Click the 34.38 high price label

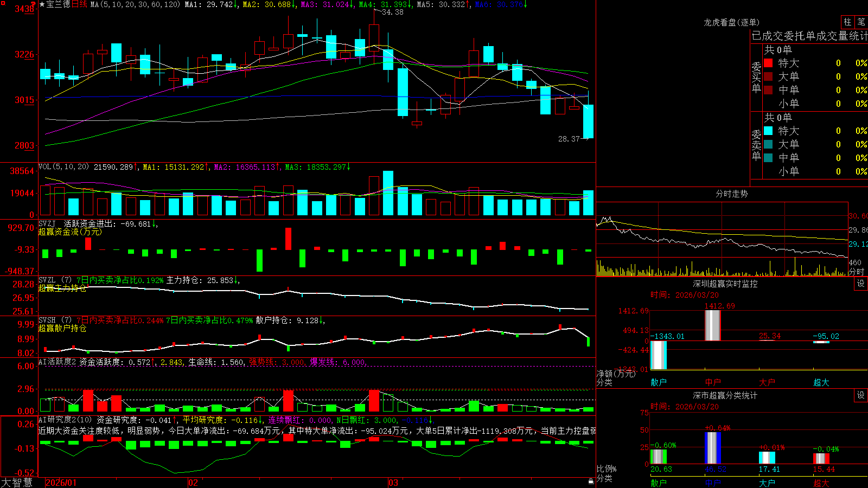tap(393, 12)
